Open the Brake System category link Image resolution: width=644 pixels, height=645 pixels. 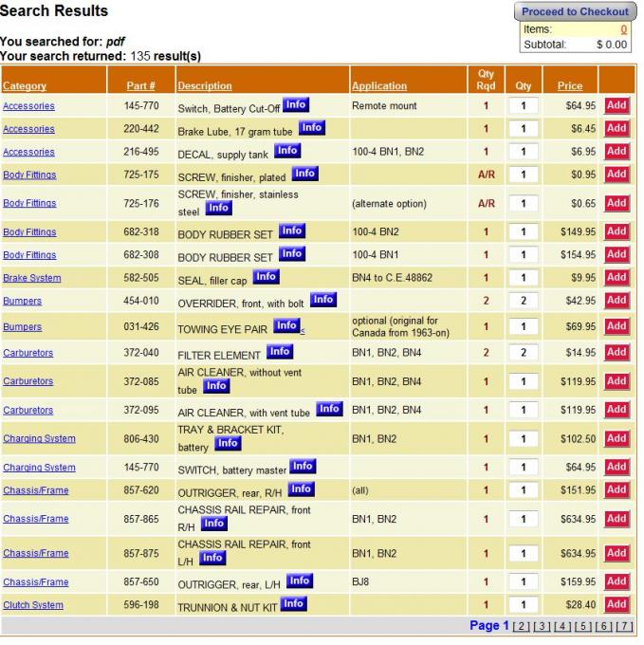[31, 278]
